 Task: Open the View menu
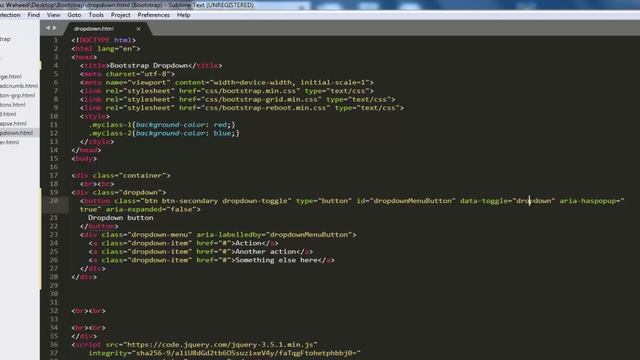[x=53, y=15]
